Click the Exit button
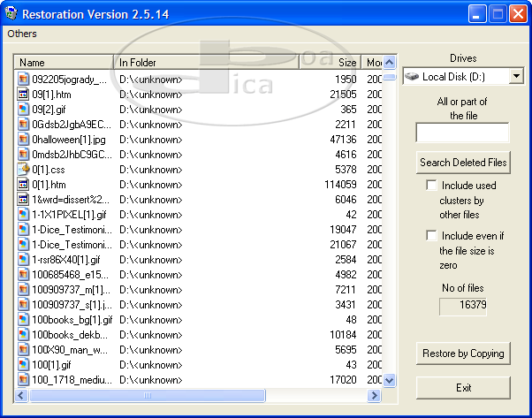The height and width of the screenshot is (418, 532). [x=463, y=388]
